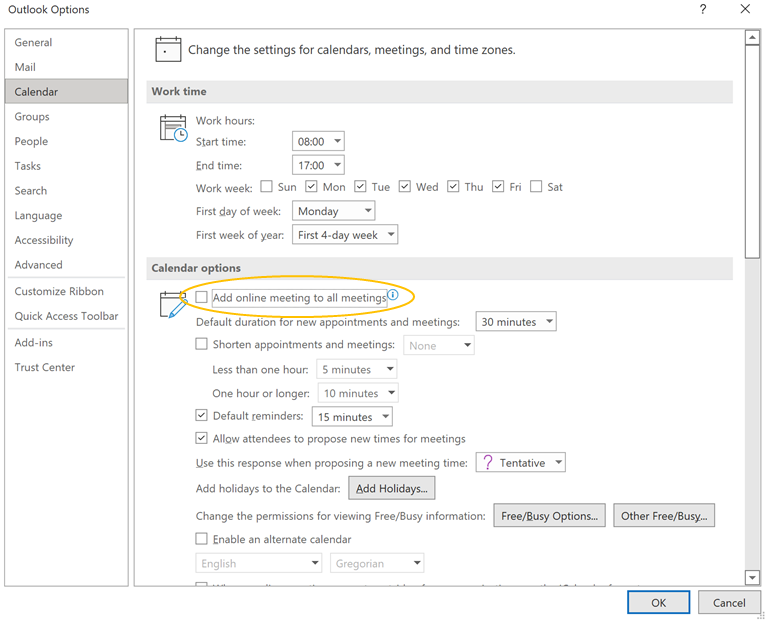Click the Calendar options pencil icon
This screenshot has width=765, height=620.
click(x=173, y=304)
